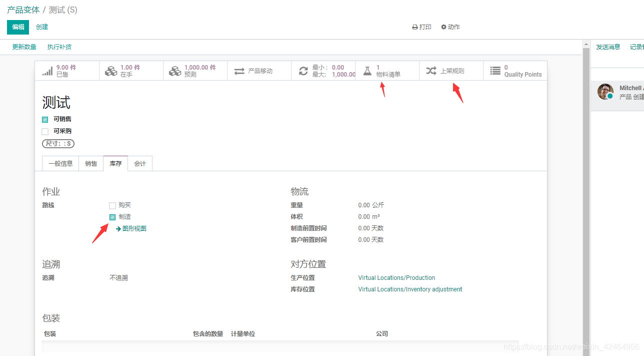The width and height of the screenshot is (644, 356).
Task: Open Virtual Locations/Production link
Action: [396, 278]
